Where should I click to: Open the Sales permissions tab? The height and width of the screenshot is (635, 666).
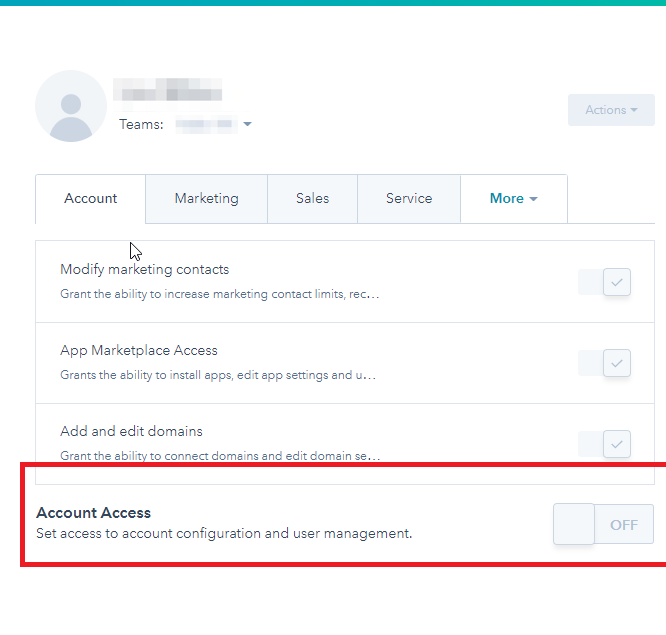pyautogui.click(x=312, y=199)
